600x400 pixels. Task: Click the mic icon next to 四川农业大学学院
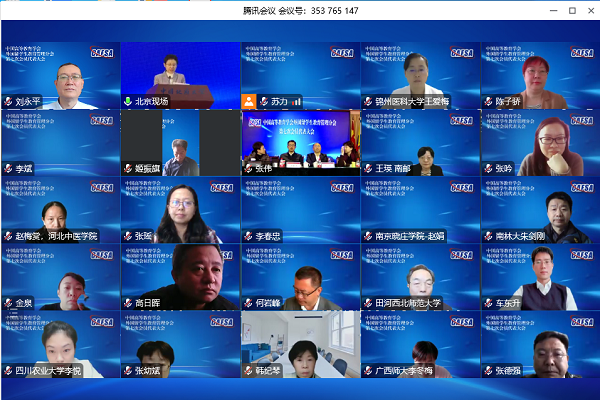click(8, 369)
